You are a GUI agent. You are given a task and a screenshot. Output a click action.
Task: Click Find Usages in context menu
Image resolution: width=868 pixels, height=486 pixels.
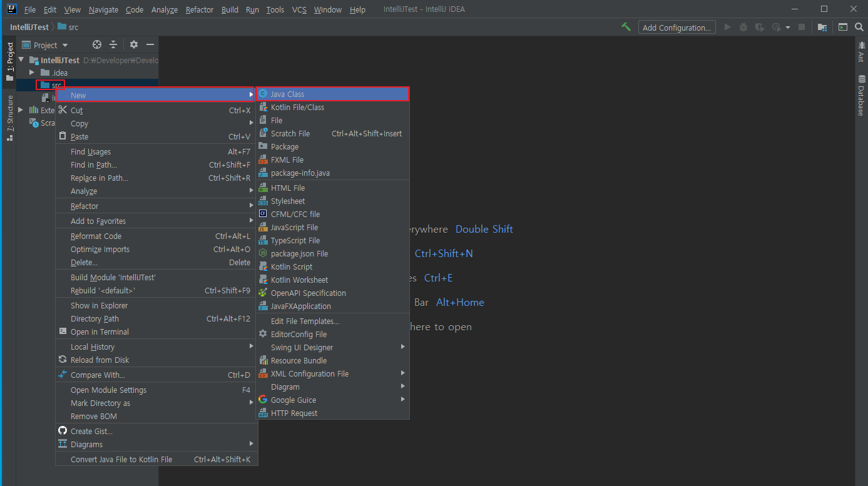(x=155, y=151)
